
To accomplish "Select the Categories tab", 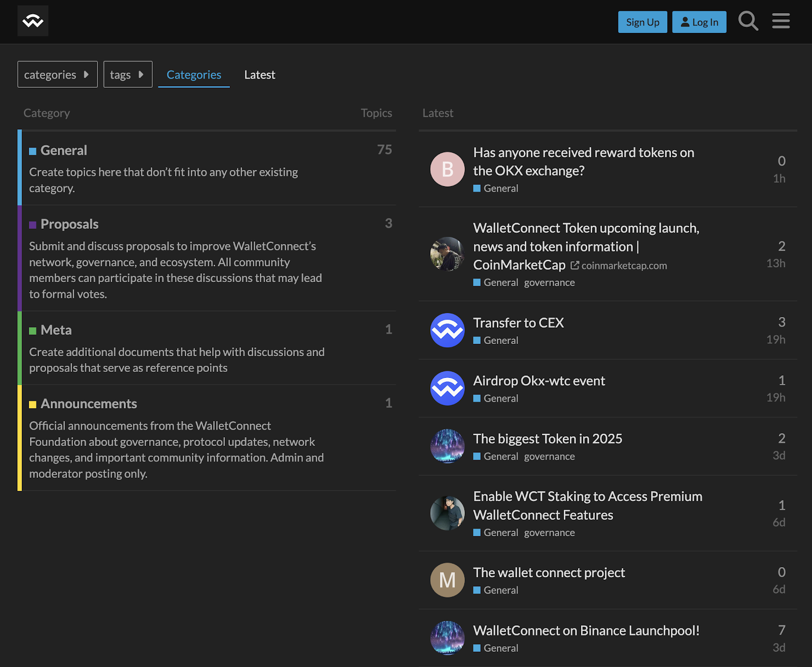I will pos(194,75).
